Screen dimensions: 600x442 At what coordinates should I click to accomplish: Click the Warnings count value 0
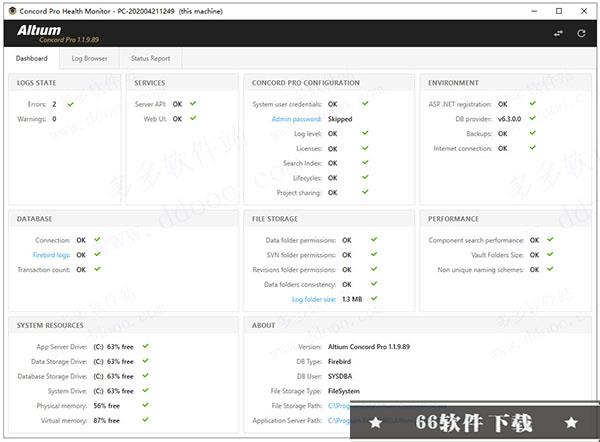(54, 119)
